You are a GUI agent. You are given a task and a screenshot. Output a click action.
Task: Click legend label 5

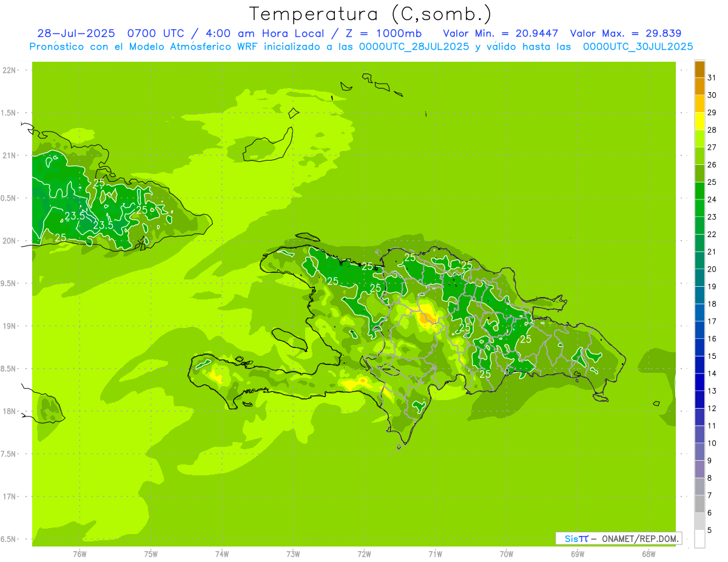(x=709, y=530)
